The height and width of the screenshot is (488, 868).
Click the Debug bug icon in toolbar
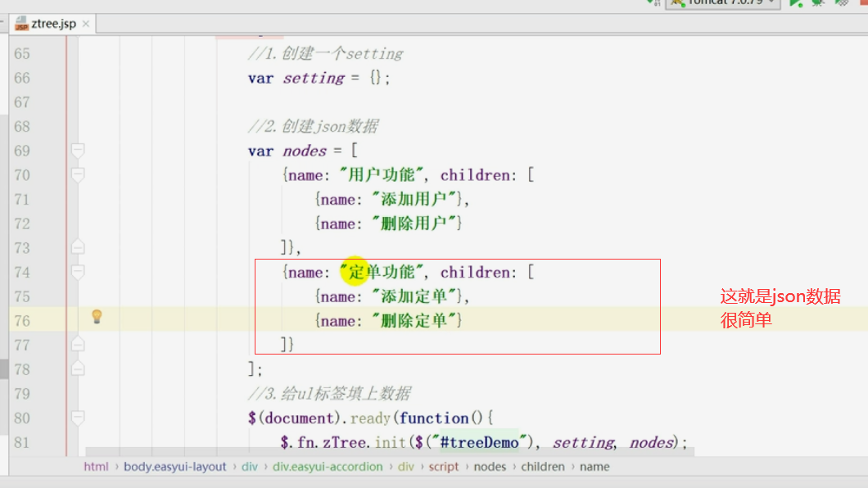coord(818,2)
